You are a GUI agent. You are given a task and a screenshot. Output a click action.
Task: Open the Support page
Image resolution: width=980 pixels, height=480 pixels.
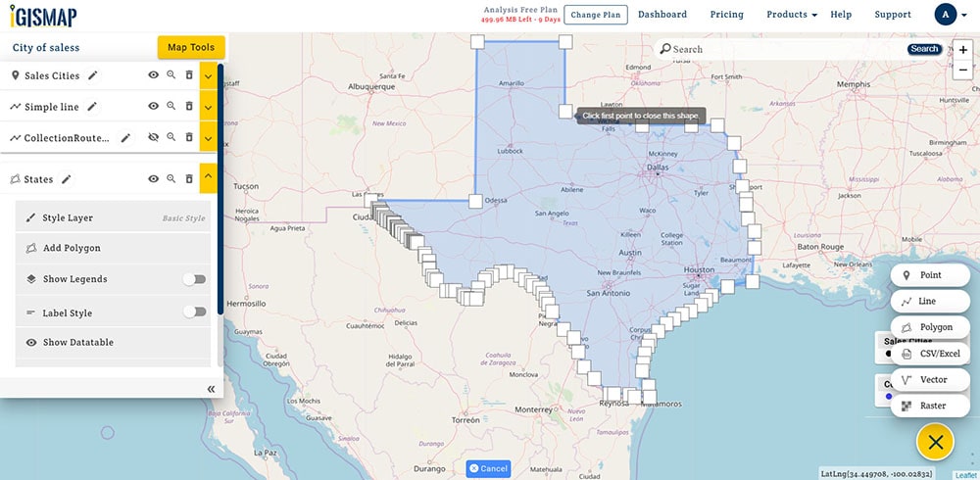(893, 15)
